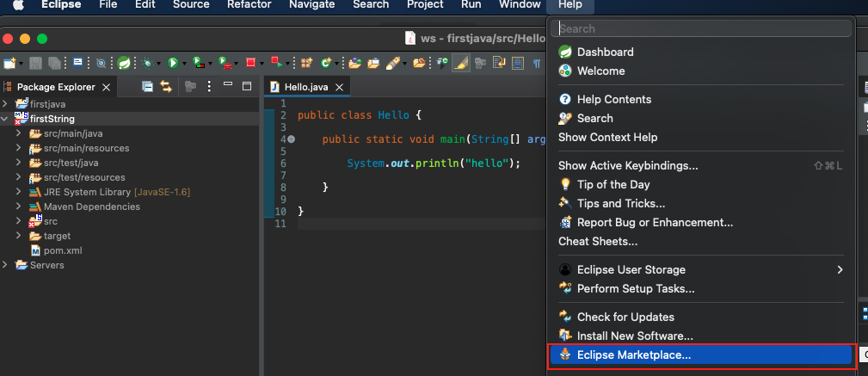Image resolution: width=868 pixels, height=376 pixels.
Task: Click the Open Task toolbar icon
Action: coord(373,63)
